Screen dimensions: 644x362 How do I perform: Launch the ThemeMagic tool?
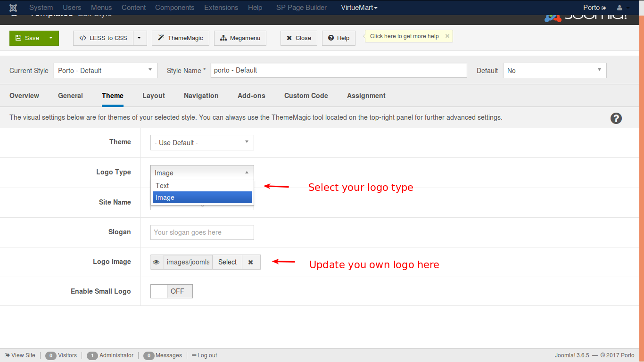click(180, 38)
